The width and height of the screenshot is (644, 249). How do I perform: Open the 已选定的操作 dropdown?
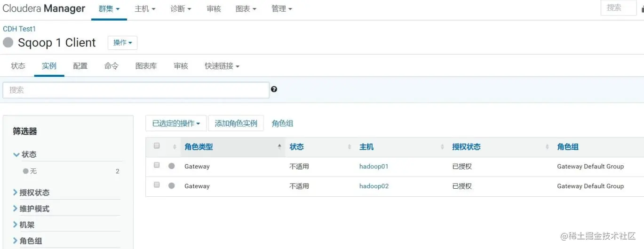click(x=176, y=123)
